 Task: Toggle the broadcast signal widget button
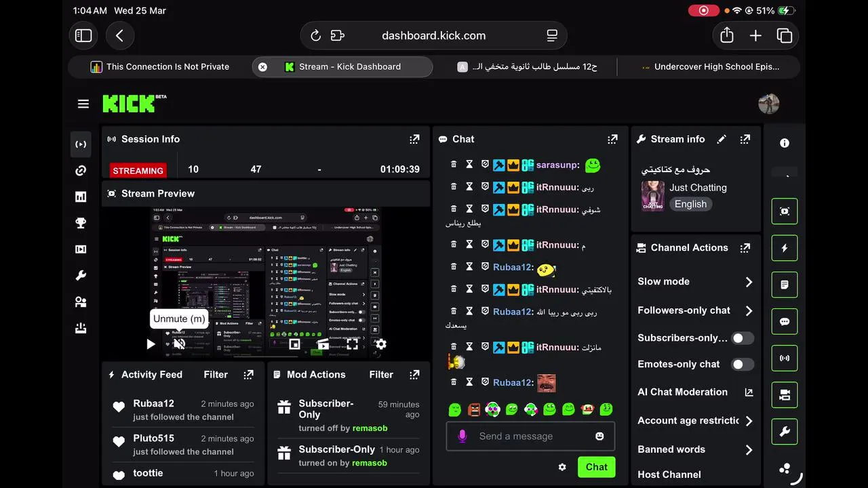785,358
